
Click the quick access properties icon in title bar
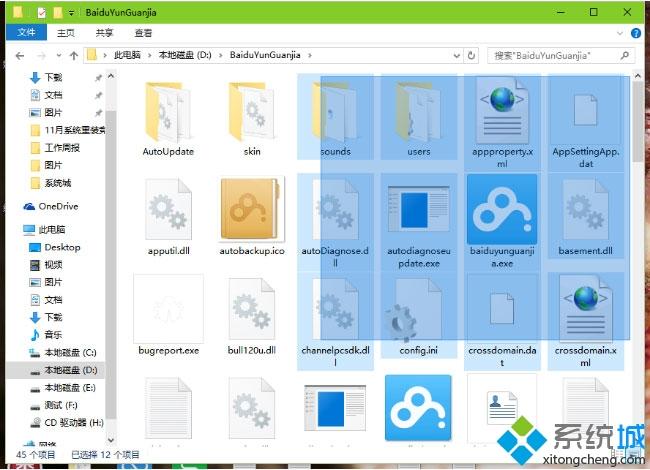point(41,12)
